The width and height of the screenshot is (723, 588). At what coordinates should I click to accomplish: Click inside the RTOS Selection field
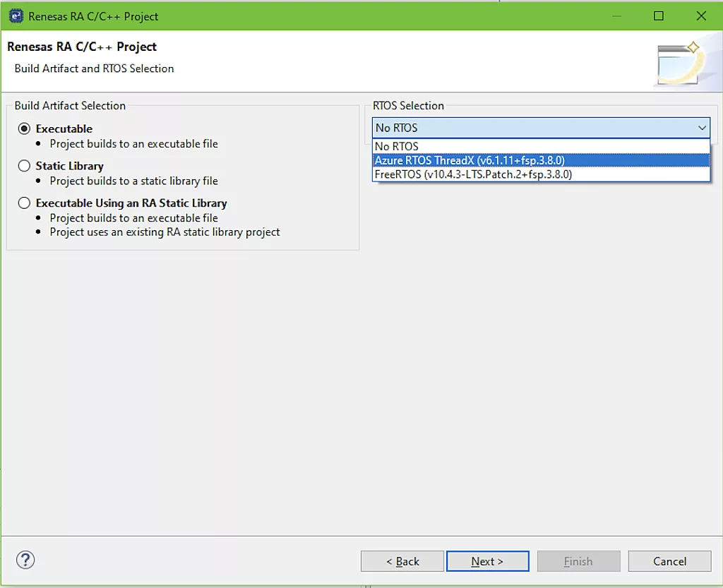point(494,128)
